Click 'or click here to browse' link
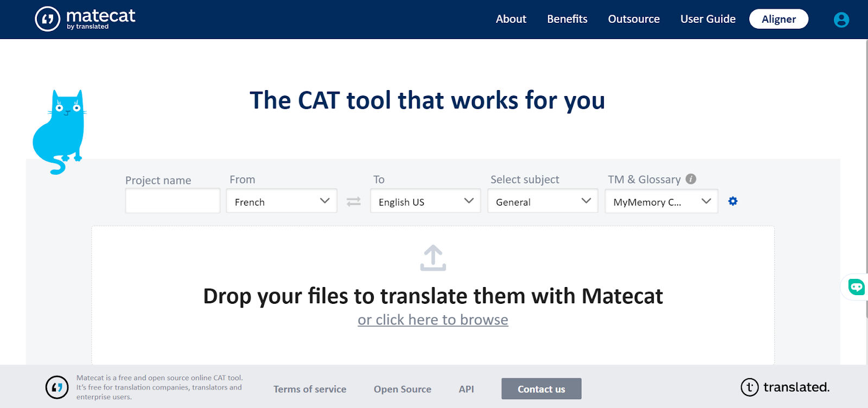 433,320
